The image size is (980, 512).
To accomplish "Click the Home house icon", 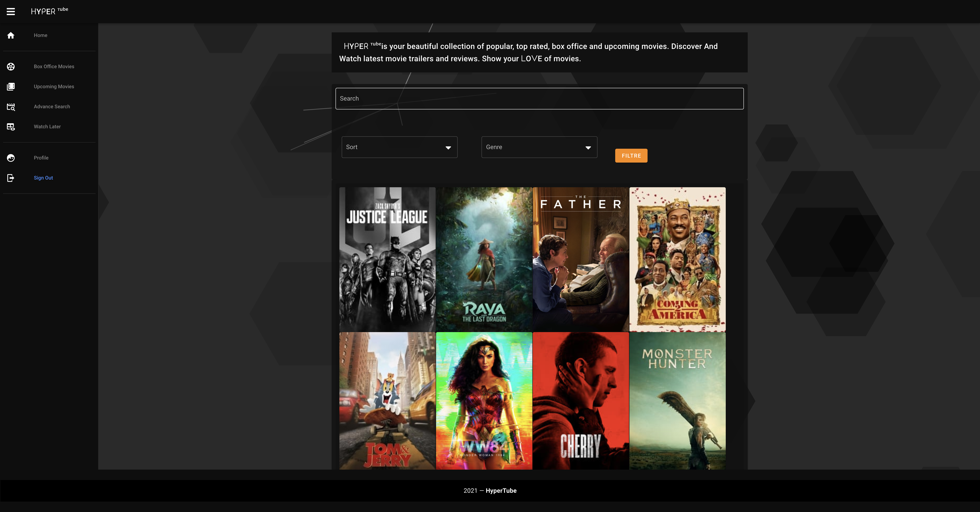I will (x=11, y=35).
